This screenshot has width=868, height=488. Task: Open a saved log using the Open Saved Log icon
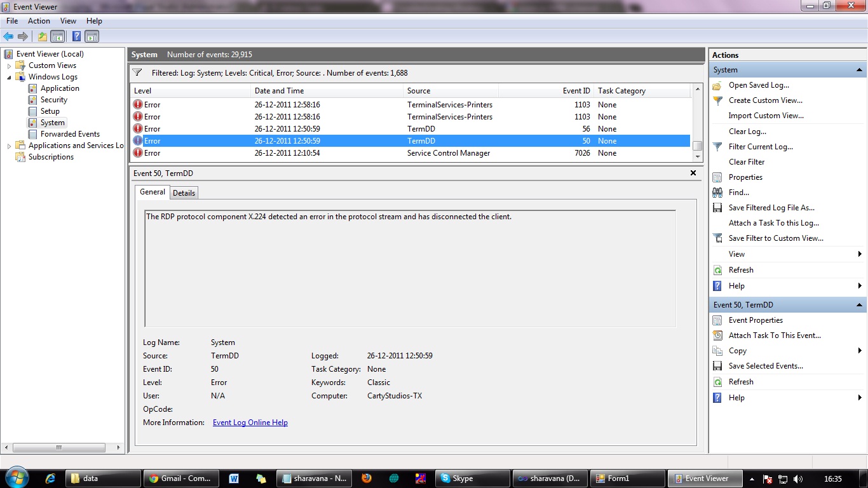(x=717, y=85)
